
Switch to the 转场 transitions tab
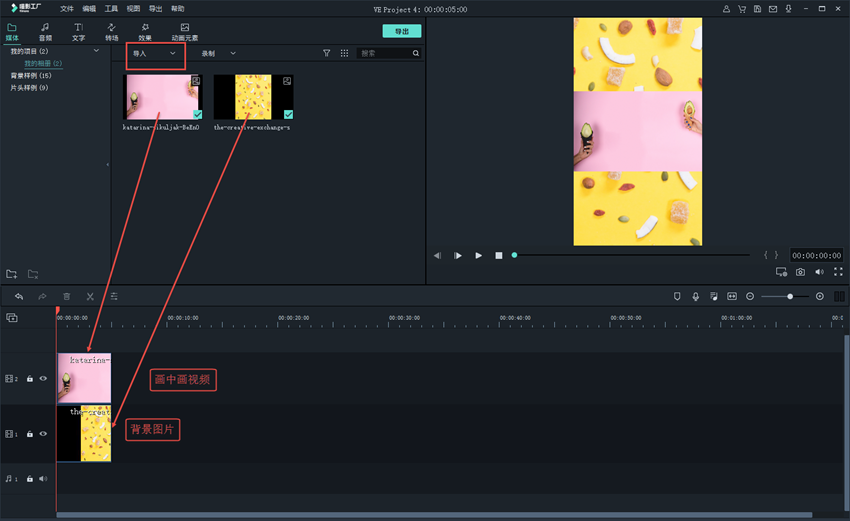(111, 32)
